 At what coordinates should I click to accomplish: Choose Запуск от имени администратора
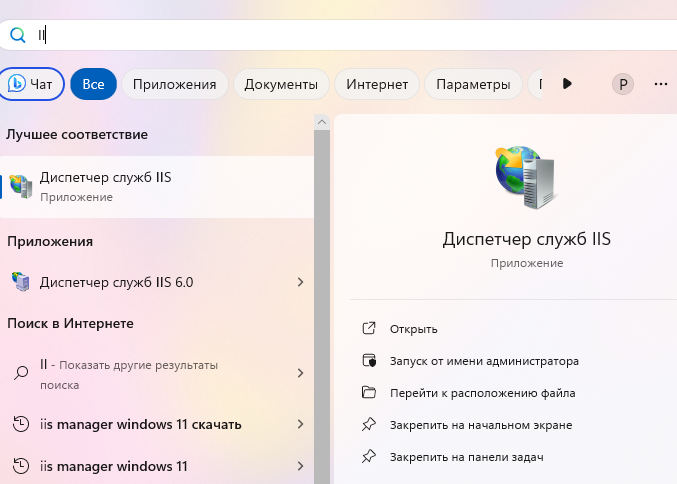click(x=484, y=361)
